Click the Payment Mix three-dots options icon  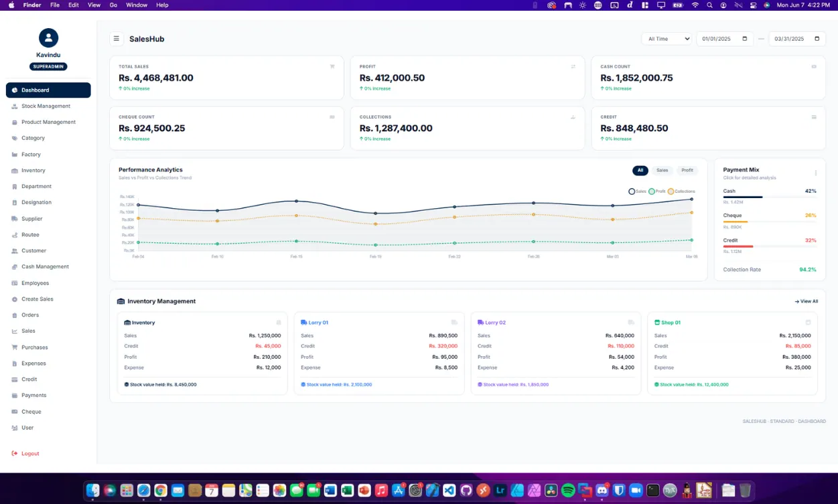815,173
